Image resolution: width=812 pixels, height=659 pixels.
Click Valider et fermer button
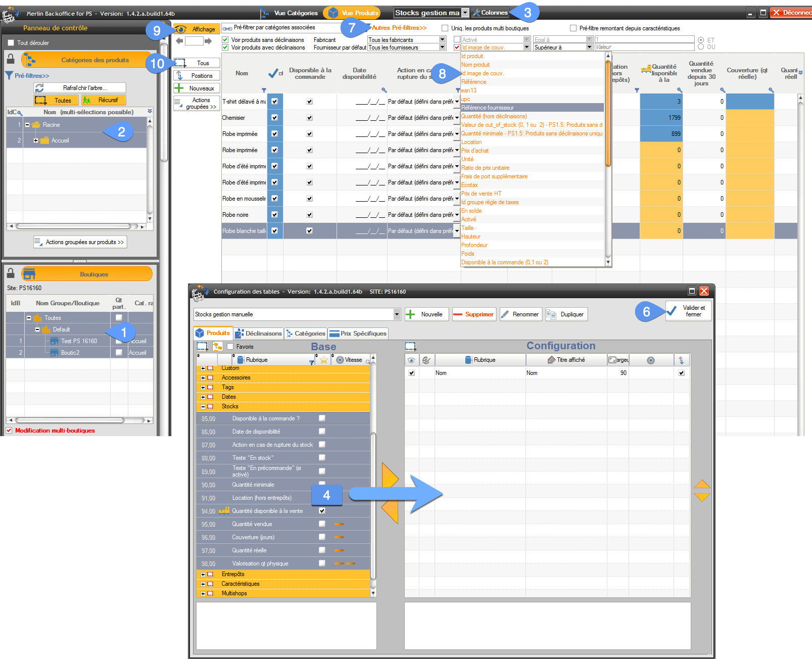click(x=688, y=311)
